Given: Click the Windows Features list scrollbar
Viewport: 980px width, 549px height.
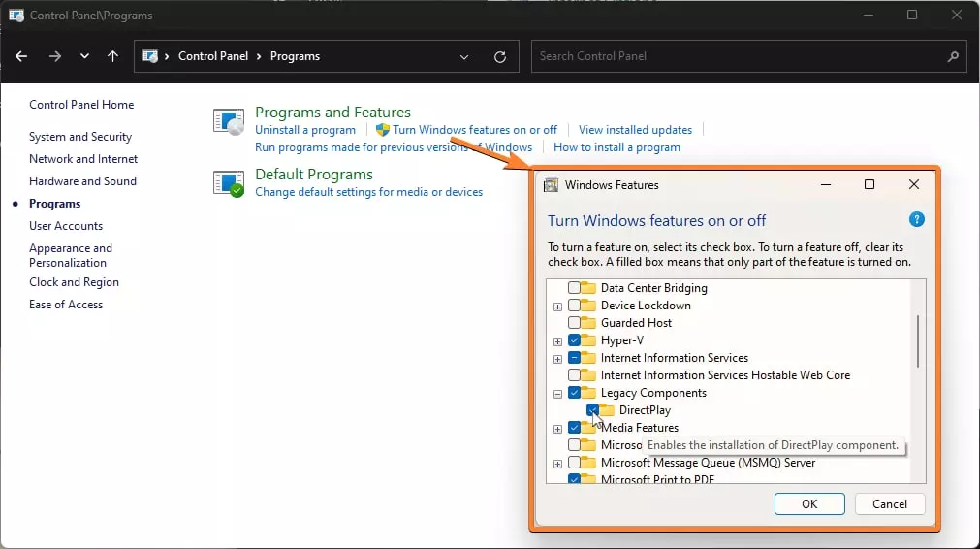Looking at the screenshot, I should [x=917, y=339].
